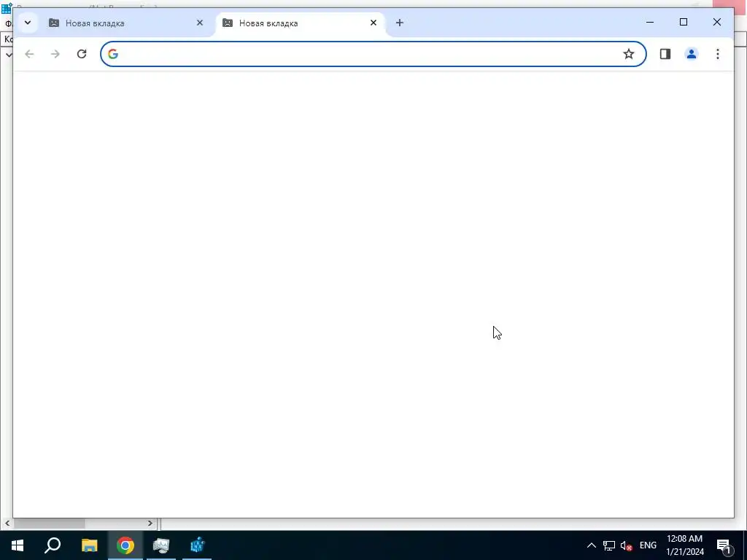Open the Chrome profile menu
747x560 pixels.
(x=692, y=54)
